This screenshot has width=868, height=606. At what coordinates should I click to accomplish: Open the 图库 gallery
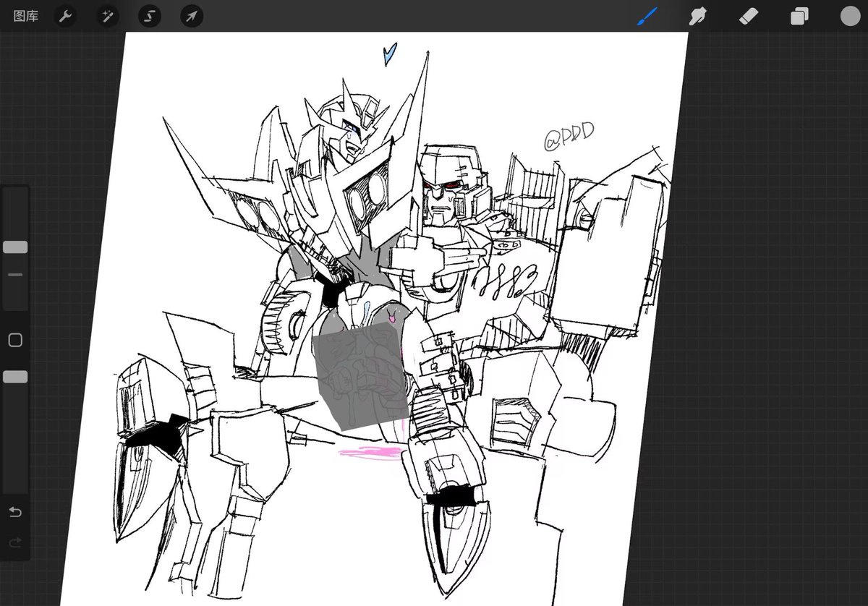[x=26, y=16]
